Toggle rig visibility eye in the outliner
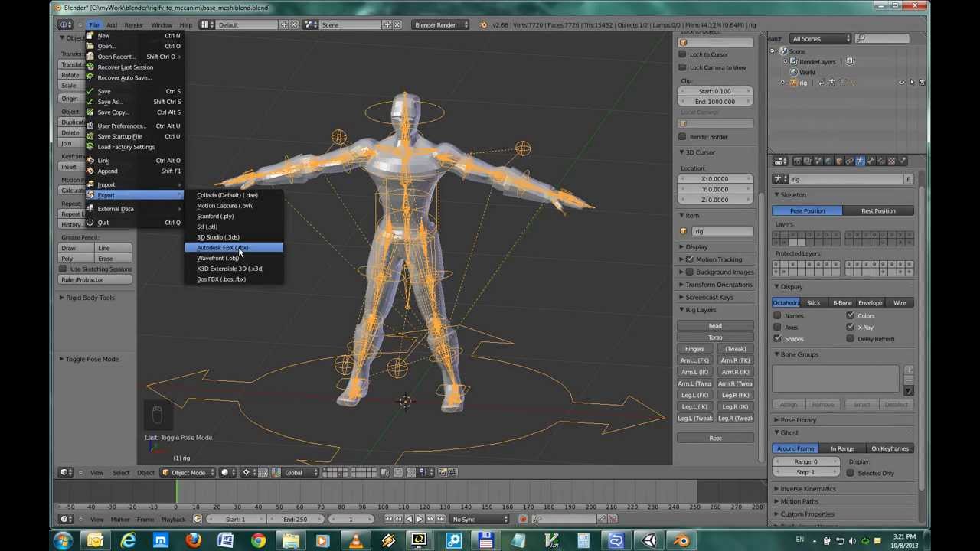Screen dimensions: 980x551 tap(901, 83)
